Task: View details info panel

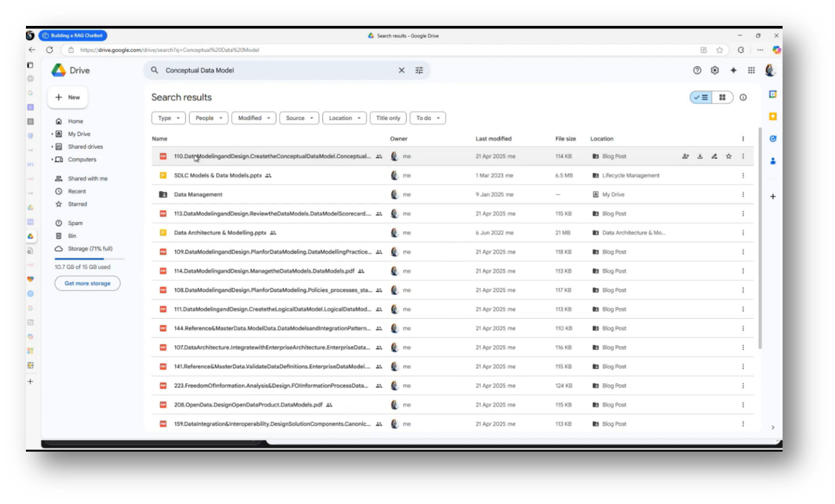Action: (x=743, y=98)
